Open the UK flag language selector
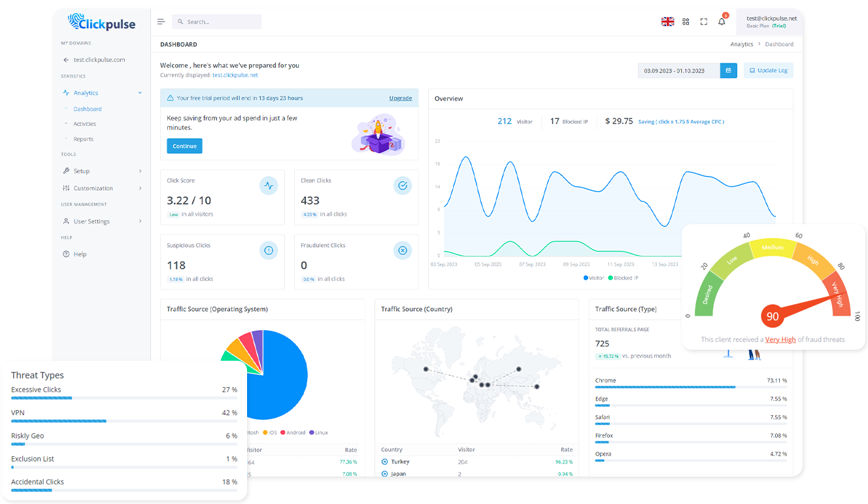Image resolution: width=868 pixels, height=504 pixels. pyautogui.click(x=667, y=22)
